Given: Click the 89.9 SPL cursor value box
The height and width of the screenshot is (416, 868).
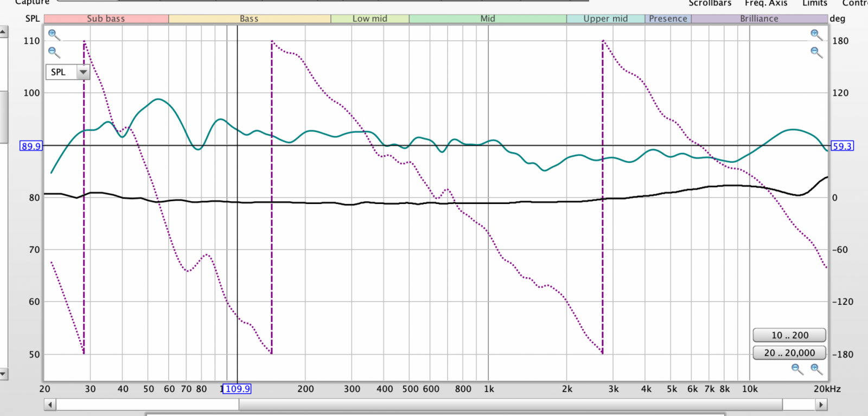Looking at the screenshot, I should [31, 146].
